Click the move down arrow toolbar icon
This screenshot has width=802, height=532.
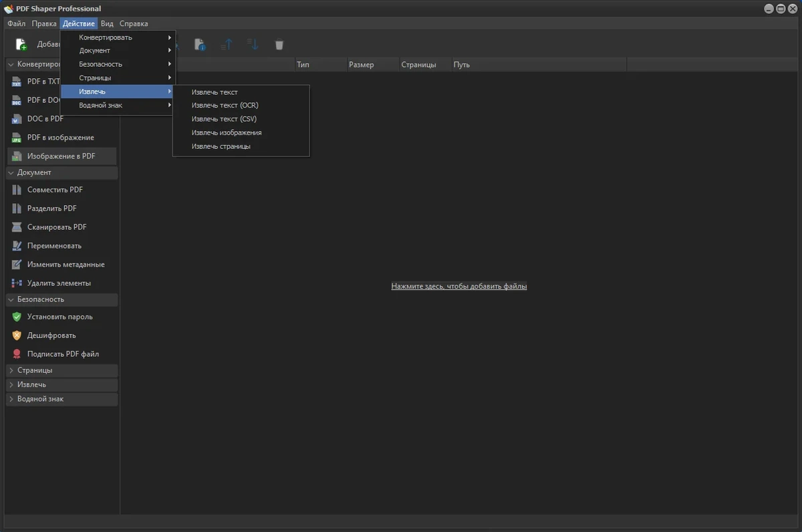[x=252, y=44]
